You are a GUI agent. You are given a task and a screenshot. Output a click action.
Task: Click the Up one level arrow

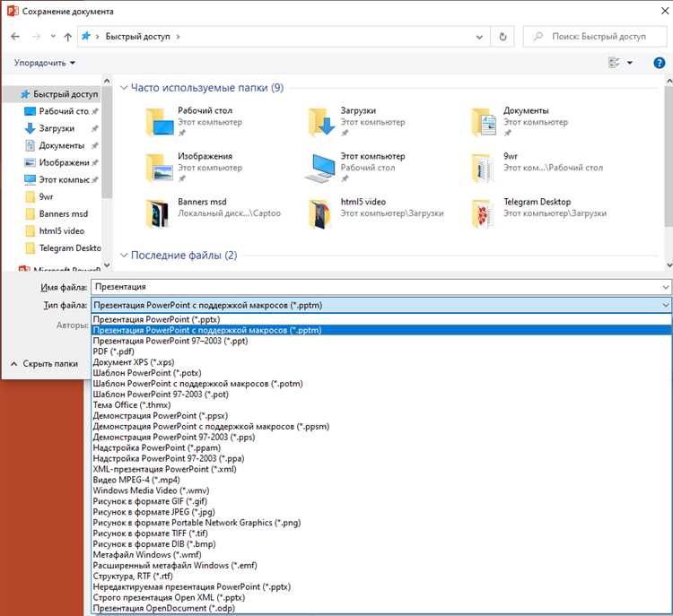click(x=68, y=37)
